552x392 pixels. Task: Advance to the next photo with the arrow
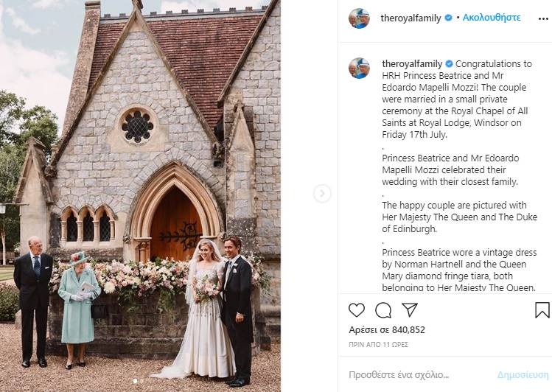point(322,194)
